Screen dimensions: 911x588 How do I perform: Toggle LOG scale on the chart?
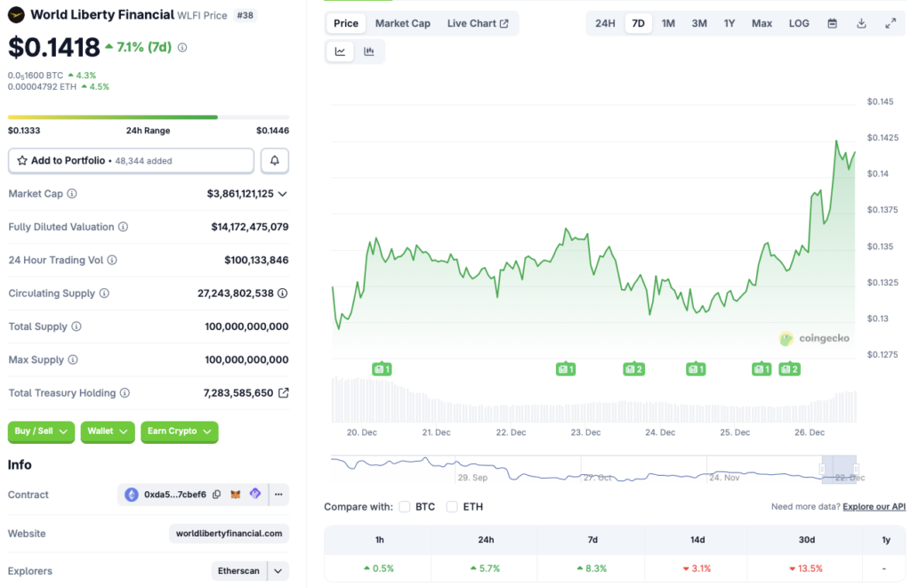[798, 23]
